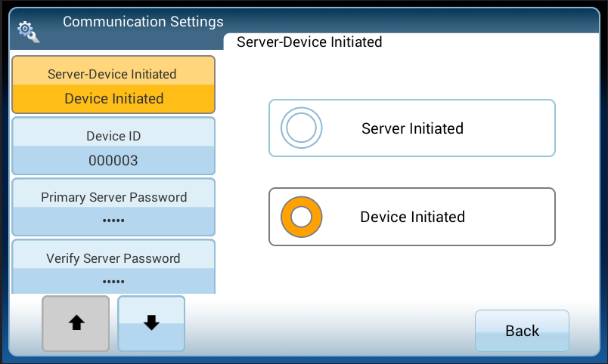Select the Server Initiated radio circle
The height and width of the screenshot is (364, 608).
(302, 128)
